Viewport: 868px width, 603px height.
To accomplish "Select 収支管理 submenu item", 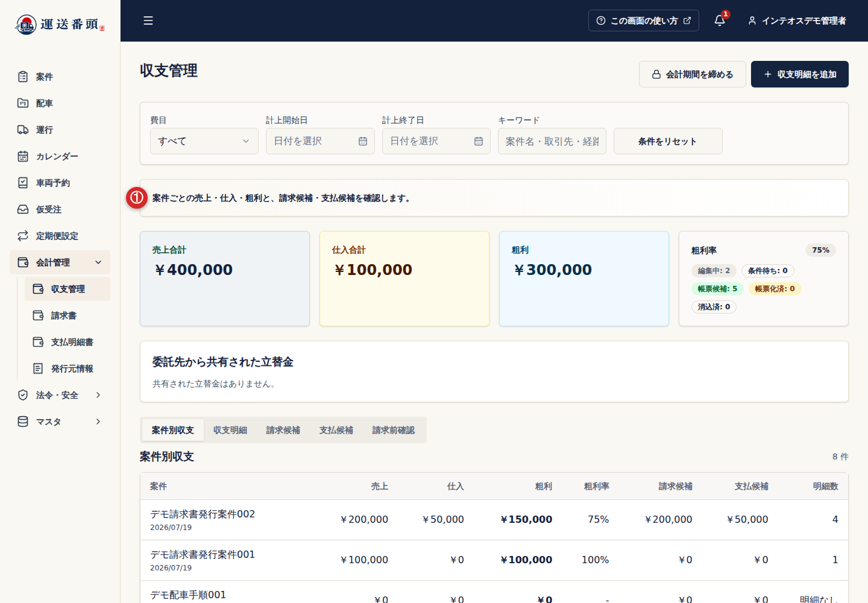I will pos(68,289).
